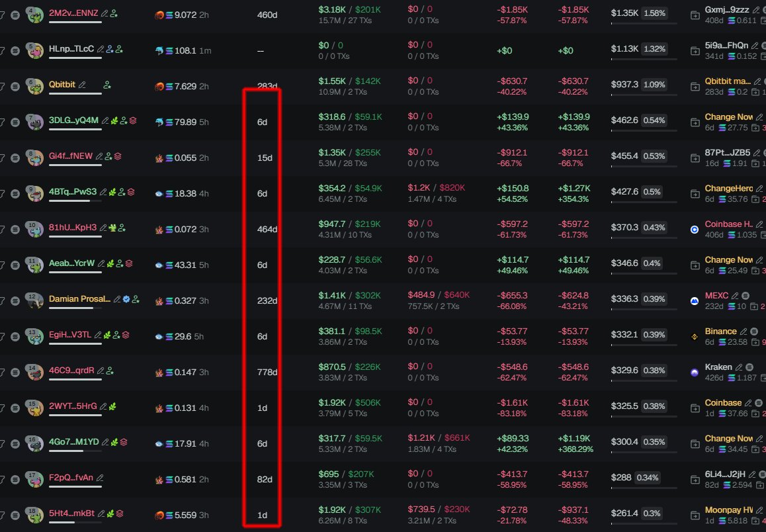
Task: Click the progress bar under 4Go7...M1YD
Action: (75, 451)
